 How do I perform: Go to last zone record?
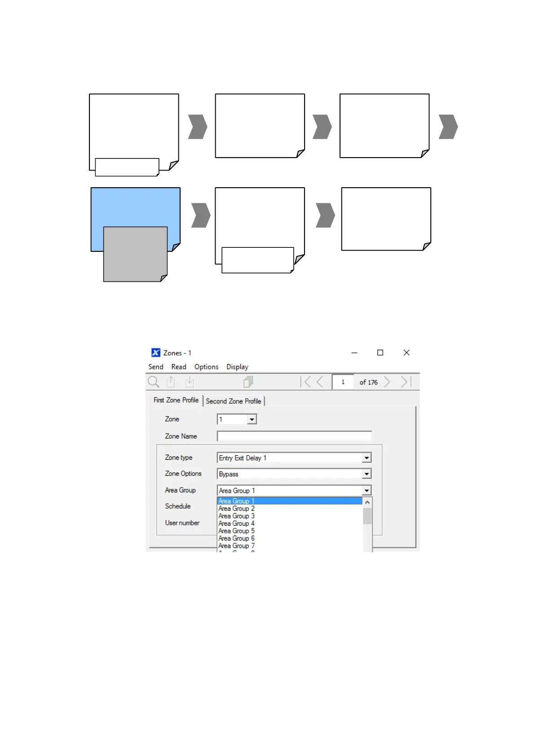click(406, 382)
